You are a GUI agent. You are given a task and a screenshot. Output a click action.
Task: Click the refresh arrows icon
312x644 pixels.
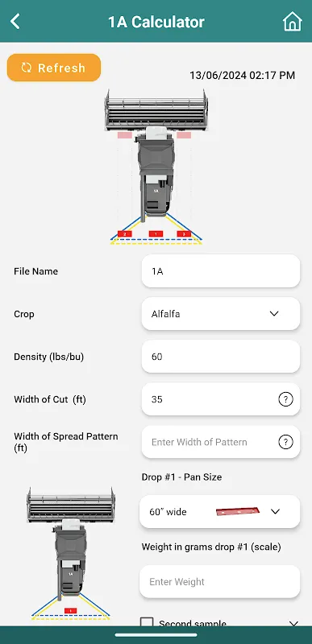27,68
